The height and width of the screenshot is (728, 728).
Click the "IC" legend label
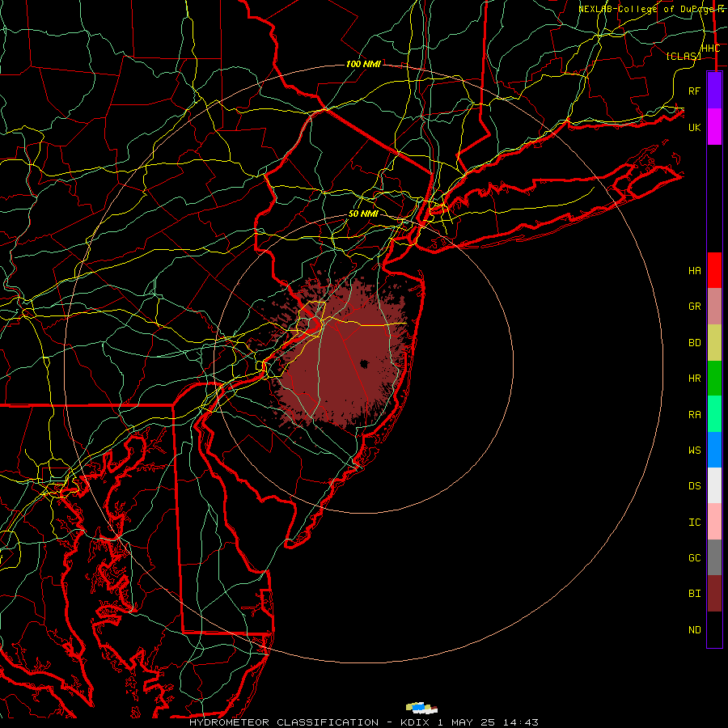[694, 523]
